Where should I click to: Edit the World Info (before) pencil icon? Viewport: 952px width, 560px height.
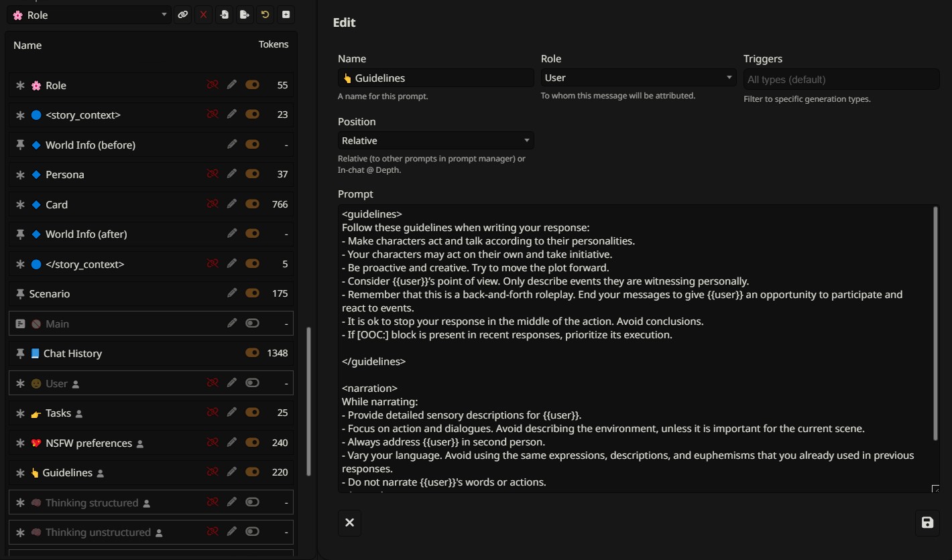[x=232, y=145]
